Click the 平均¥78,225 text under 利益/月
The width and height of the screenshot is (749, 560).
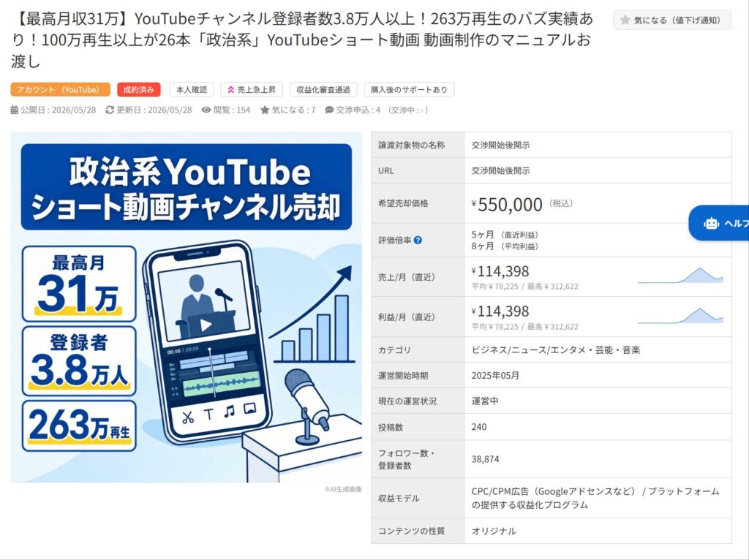[495, 327]
